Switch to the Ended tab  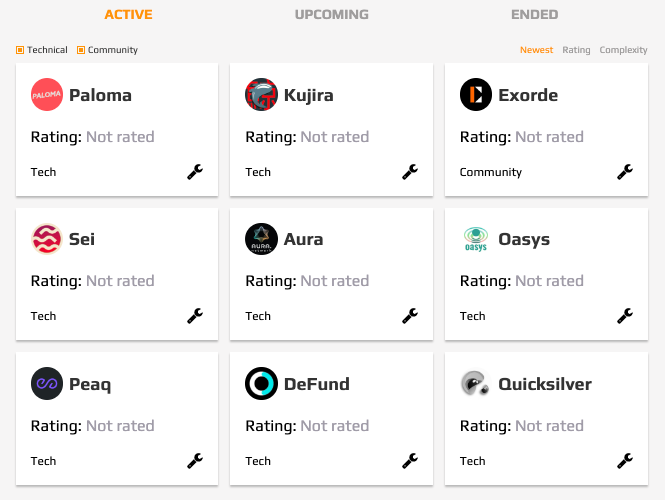[x=534, y=14]
